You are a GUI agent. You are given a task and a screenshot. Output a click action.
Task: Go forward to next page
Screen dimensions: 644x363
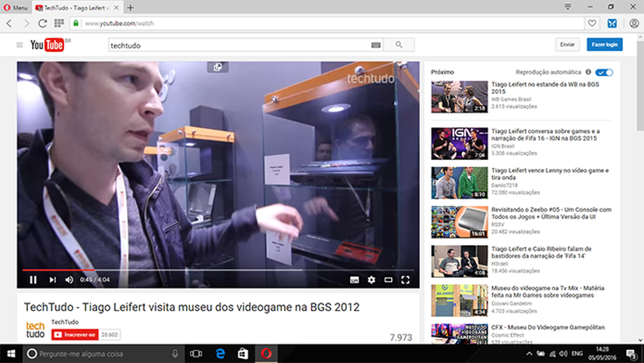point(26,23)
